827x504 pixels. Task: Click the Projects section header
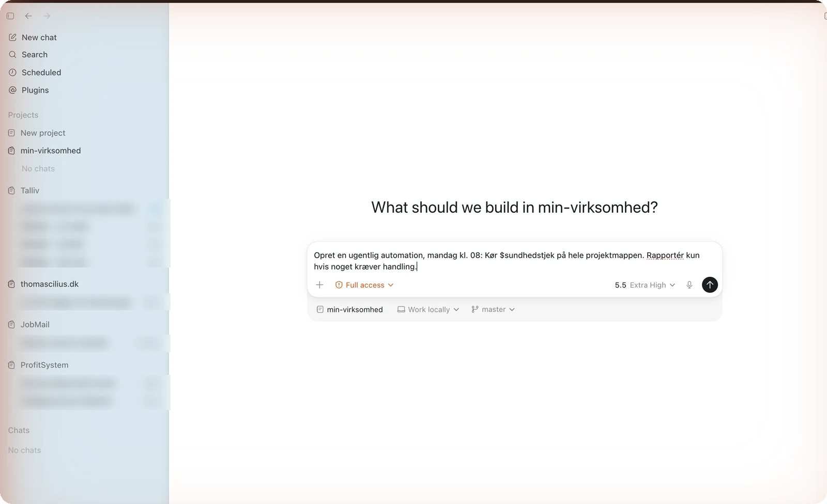(23, 115)
